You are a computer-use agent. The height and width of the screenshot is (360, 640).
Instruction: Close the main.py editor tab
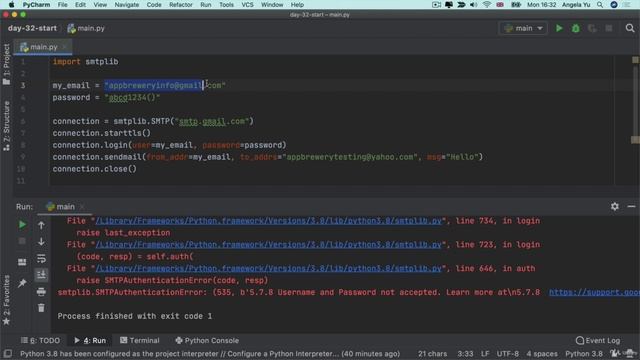pyautogui.click(x=64, y=47)
